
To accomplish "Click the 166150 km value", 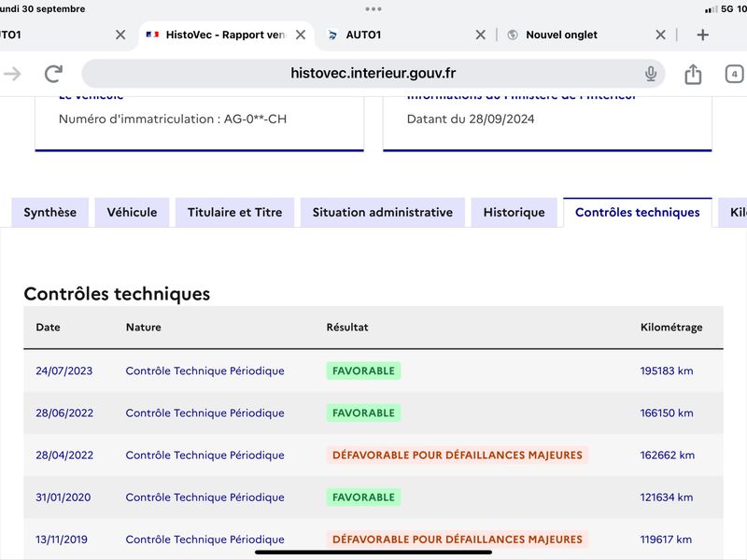I will pos(667,413).
